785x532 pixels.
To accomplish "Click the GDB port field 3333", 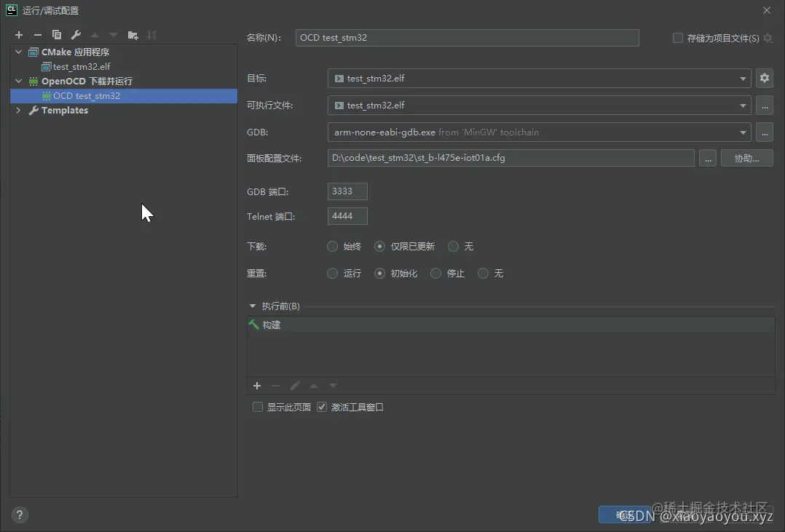I will [347, 191].
